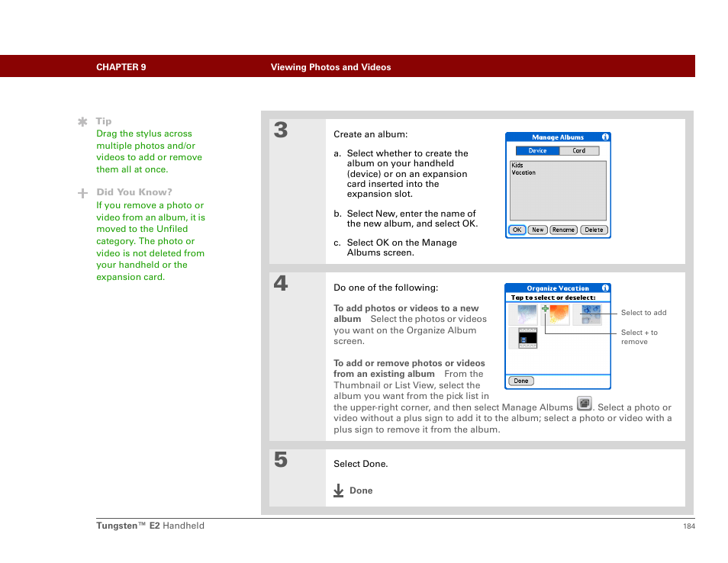Click the 'Tip' heading in sidebar

click(x=104, y=121)
